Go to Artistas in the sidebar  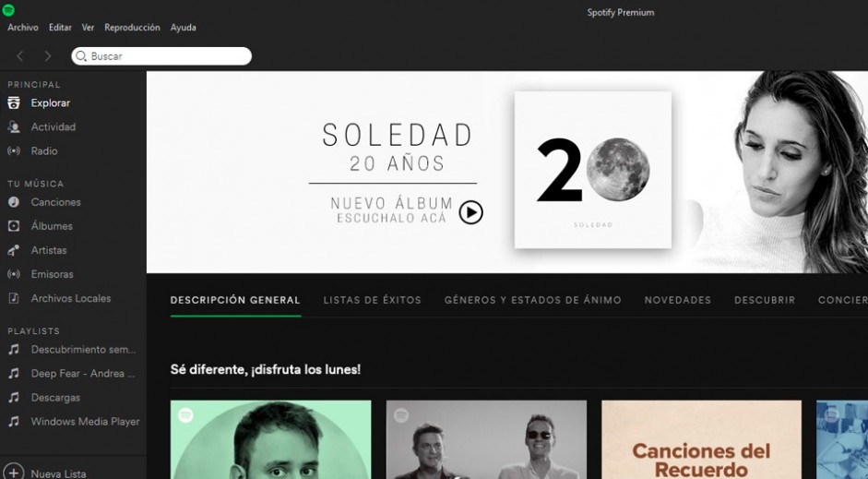pos(49,250)
